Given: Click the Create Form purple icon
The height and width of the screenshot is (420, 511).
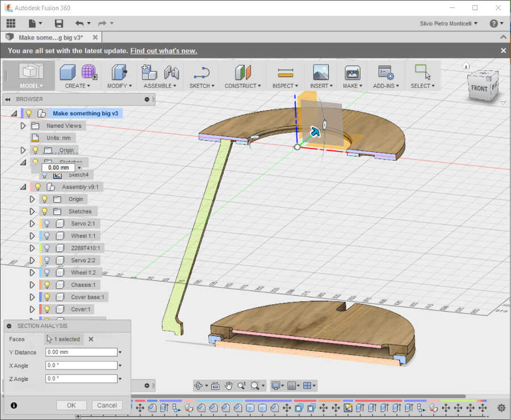Looking at the screenshot, I should pos(89,72).
